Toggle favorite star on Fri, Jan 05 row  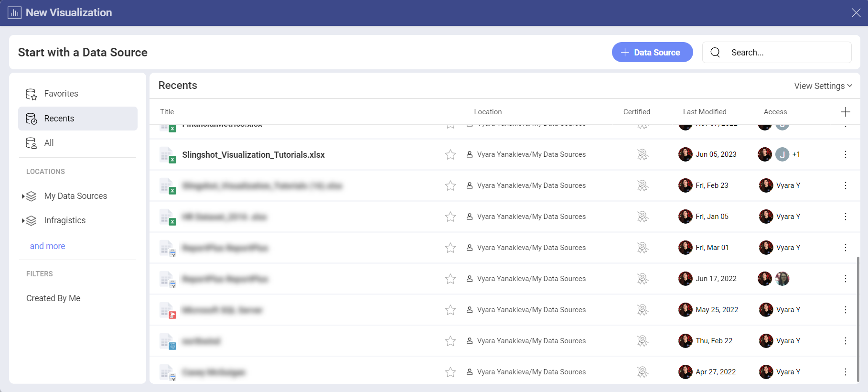pos(450,217)
